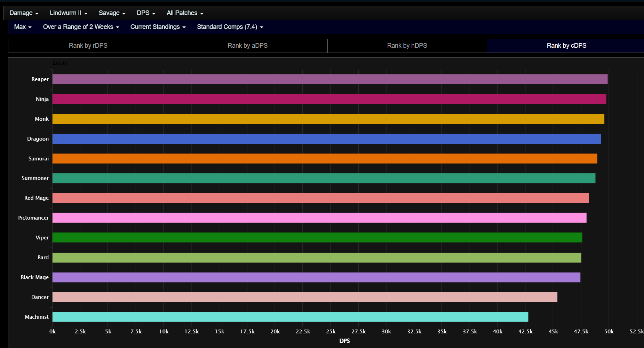This screenshot has height=348, width=644.
Task: Click the Bard axis label
Action: click(x=43, y=258)
